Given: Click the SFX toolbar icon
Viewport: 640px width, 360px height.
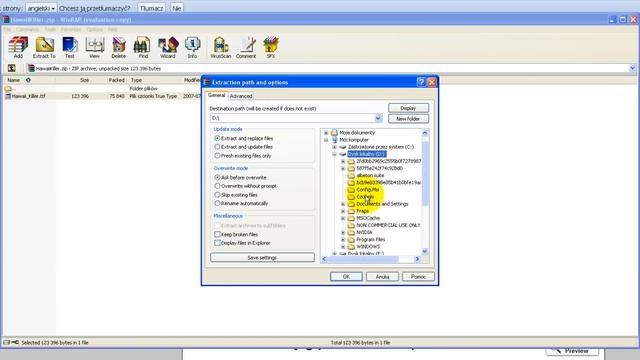Looking at the screenshot, I should [271, 47].
